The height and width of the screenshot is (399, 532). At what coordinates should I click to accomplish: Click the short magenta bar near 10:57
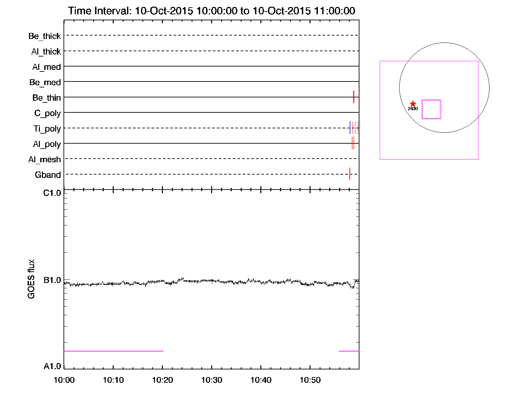pos(349,351)
